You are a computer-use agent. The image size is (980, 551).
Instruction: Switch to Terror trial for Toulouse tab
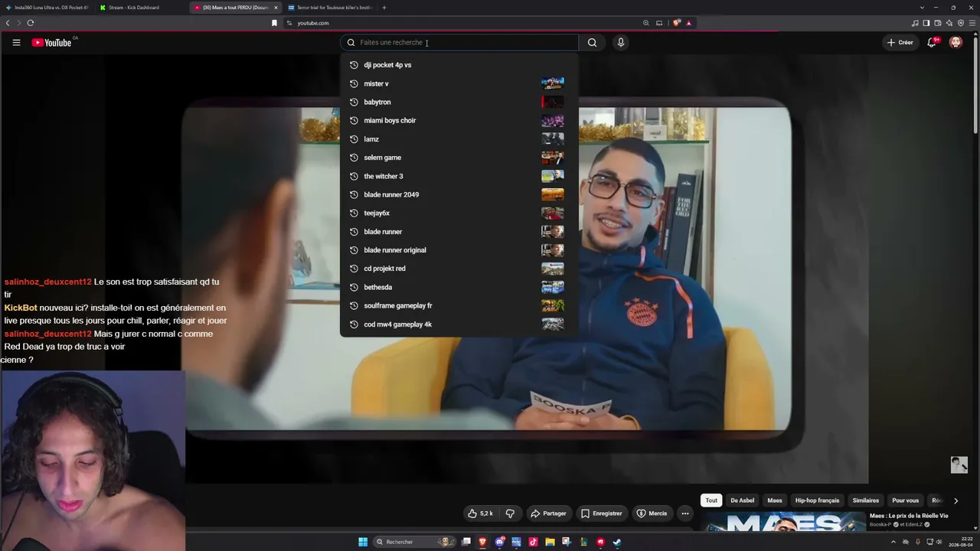(330, 8)
